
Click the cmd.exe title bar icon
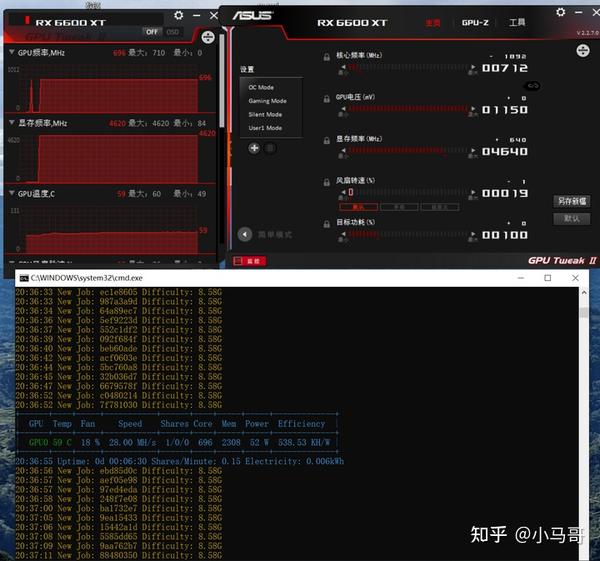pos(24,278)
